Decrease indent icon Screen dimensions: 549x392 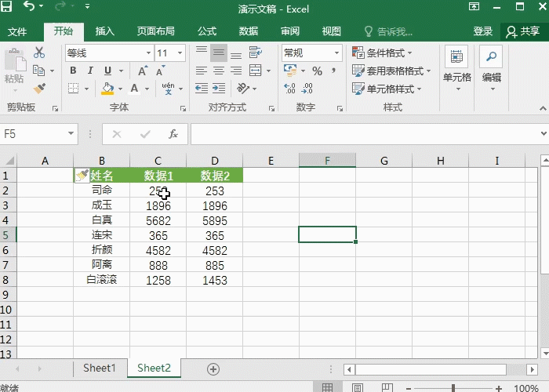(x=202, y=88)
